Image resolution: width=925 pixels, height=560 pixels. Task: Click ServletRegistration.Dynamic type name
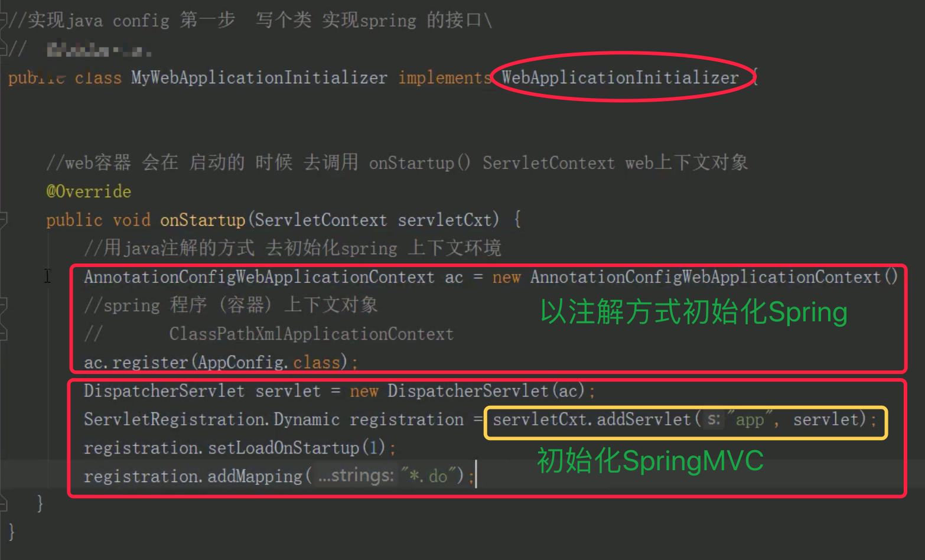pos(212,419)
